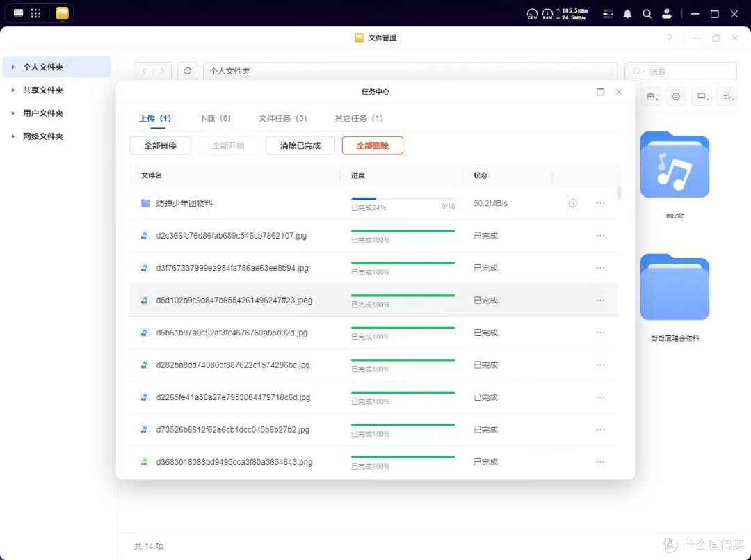The image size is (751, 560).
Task: Click file name d5d102b9c9d847b6554261496247ff23.jpeg
Action: pyautogui.click(x=234, y=301)
